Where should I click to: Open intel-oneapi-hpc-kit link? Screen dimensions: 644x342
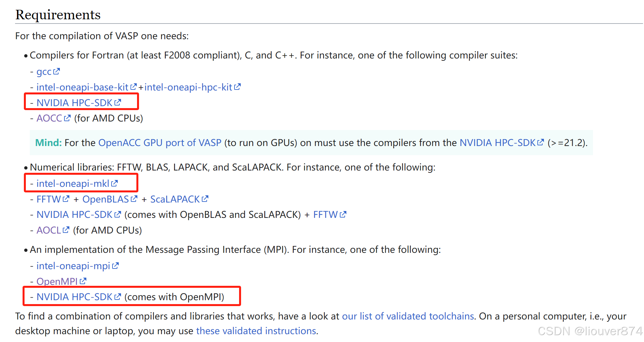tap(188, 87)
